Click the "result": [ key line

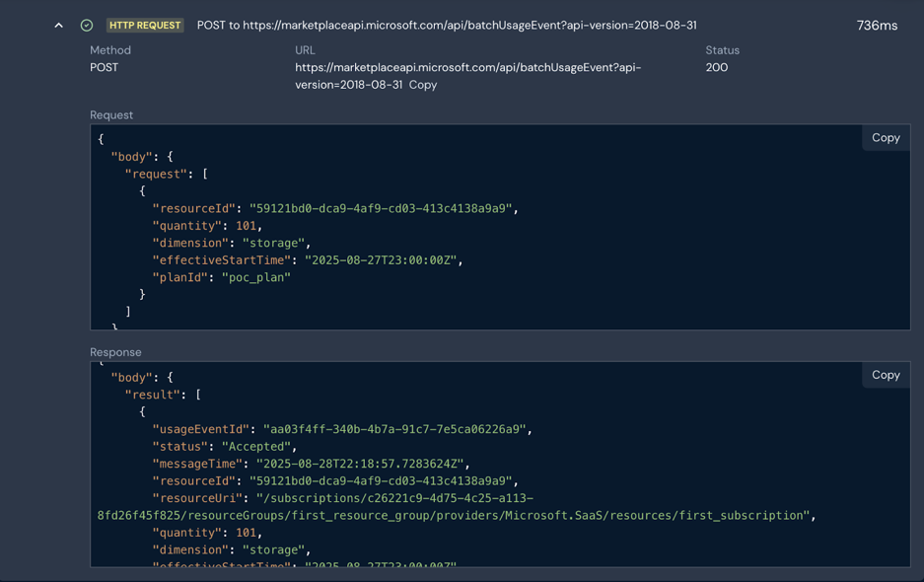tap(163, 396)
